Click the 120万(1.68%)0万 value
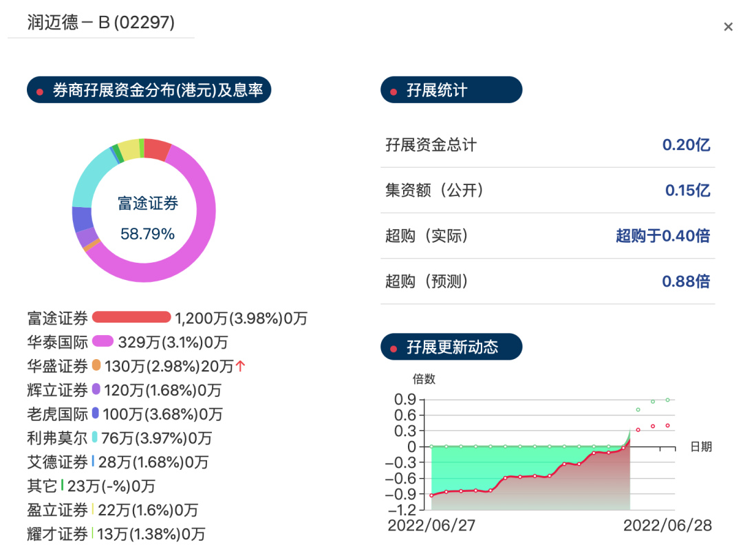 tap(162, 390)
